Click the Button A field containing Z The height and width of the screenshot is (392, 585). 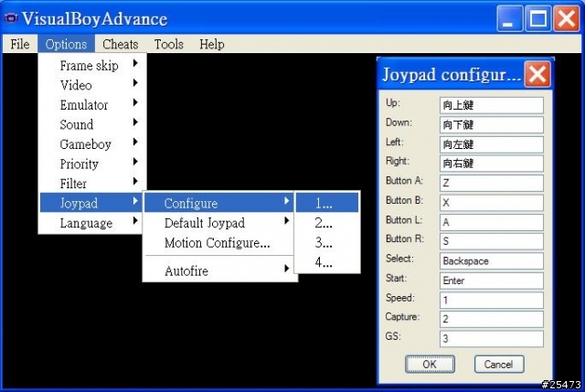point(492,183)
